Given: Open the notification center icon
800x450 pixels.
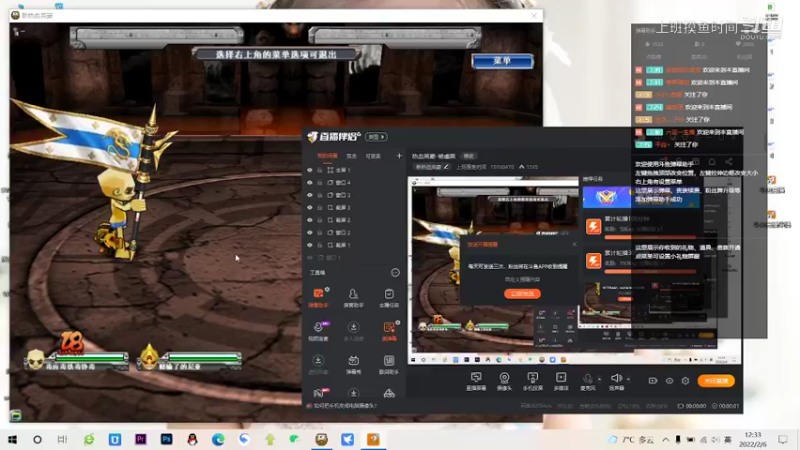Looking at the screenshot, I should 783,439.
